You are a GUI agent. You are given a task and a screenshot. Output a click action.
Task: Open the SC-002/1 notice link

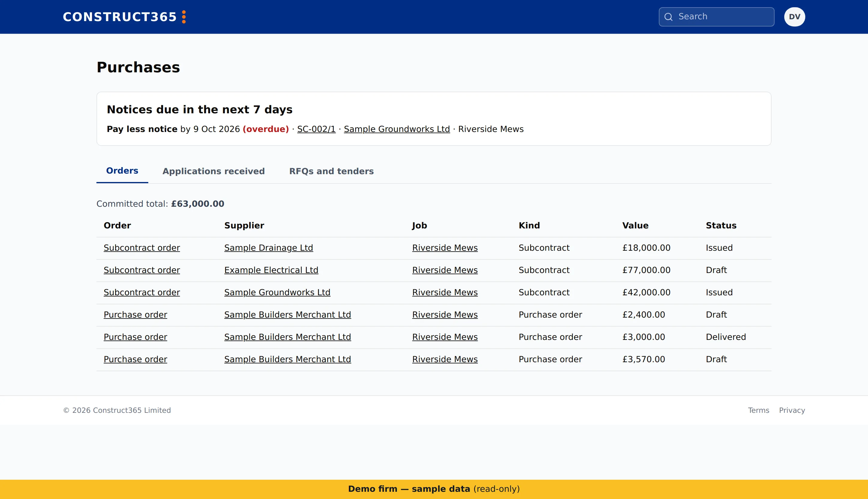pos(316,129)
